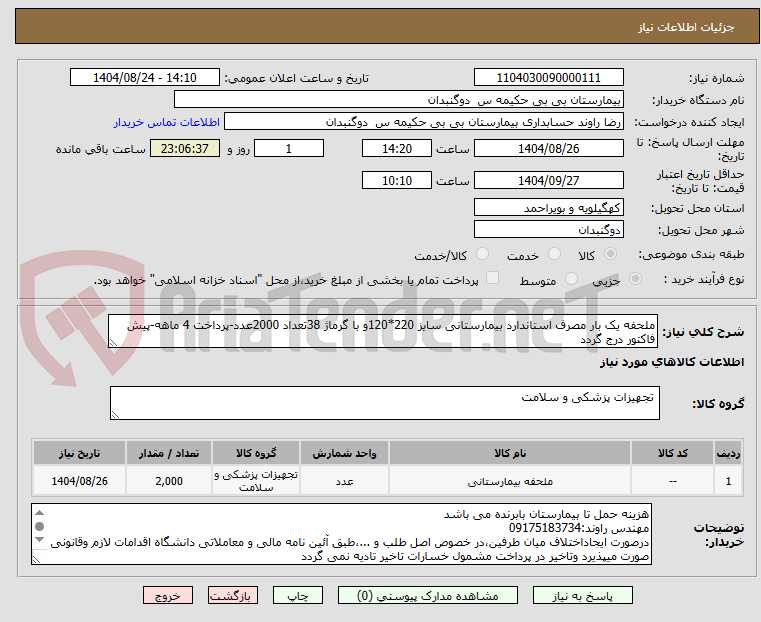761x622 pixels.
Task: Click the notes scrollbar thumb
Action: pos(40,526)
